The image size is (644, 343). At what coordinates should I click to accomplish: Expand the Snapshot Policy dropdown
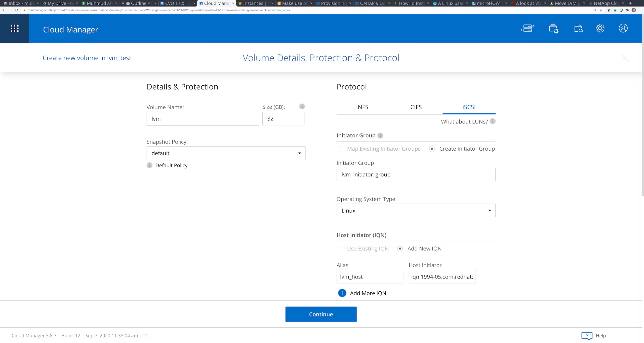226,153
